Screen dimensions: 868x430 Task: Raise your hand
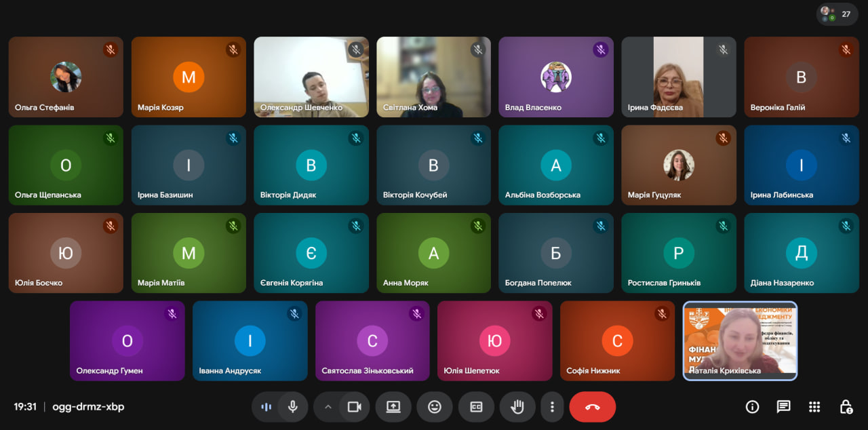[x=517, y=407]
